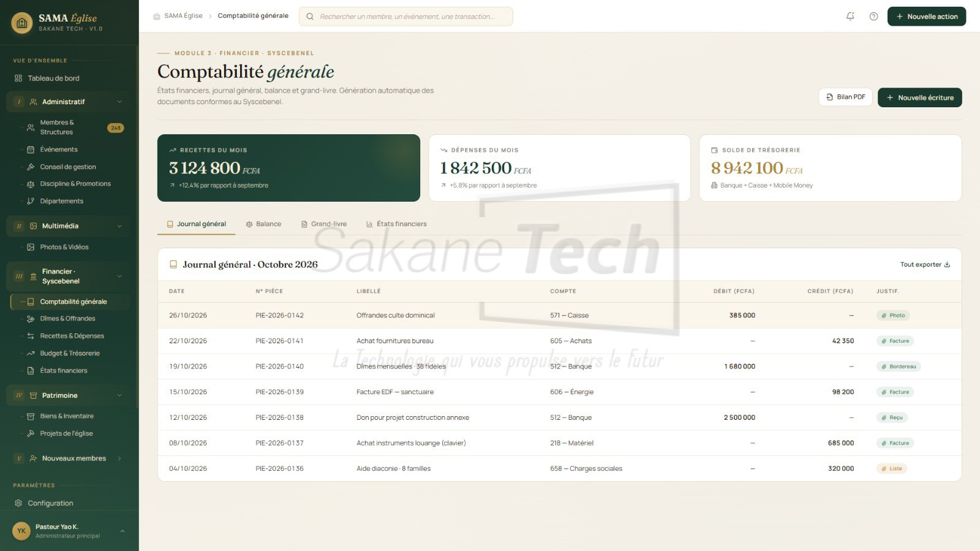Click the Configuration gear icon

point(18,503)
